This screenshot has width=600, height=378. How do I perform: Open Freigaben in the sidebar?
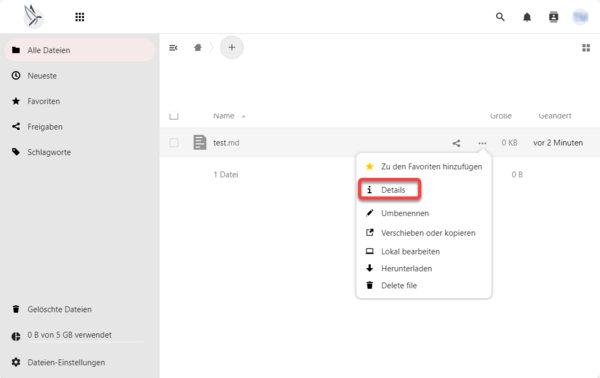[x=80, y=127]
